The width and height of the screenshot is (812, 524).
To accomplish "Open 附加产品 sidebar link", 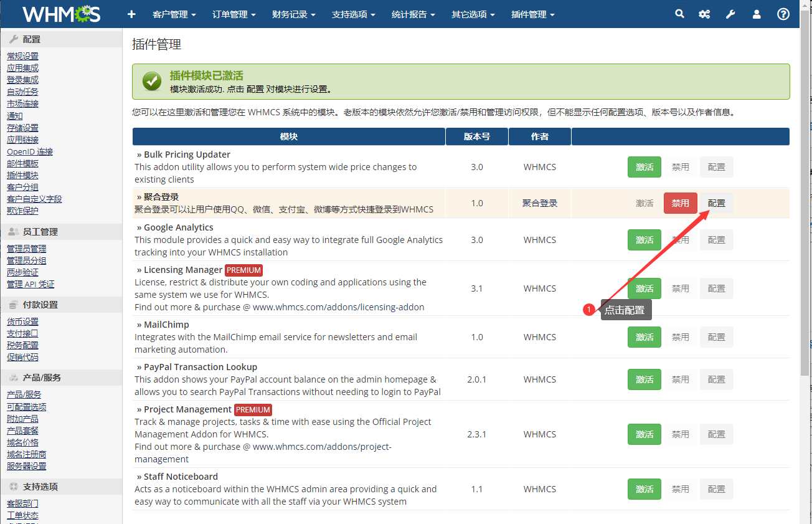I will [x=22, y=419].
